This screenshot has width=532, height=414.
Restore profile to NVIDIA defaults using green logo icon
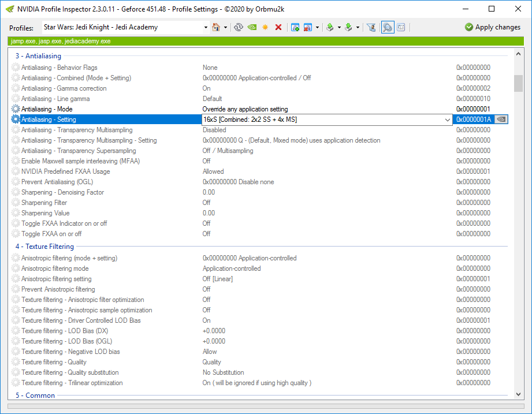252,27
